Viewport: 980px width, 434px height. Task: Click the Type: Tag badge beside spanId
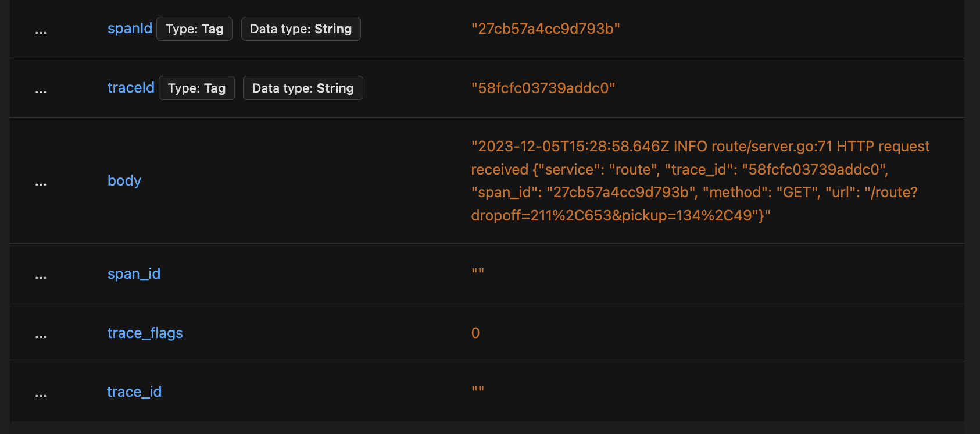195,29
